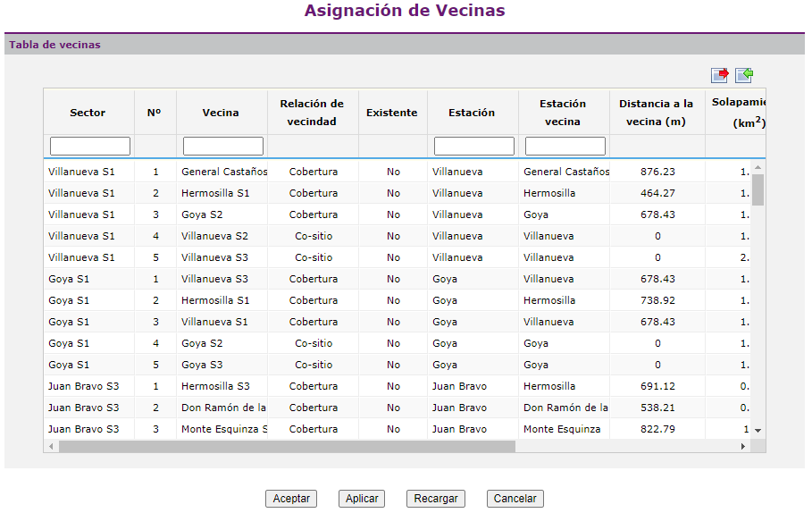Sort by the Sector column header
Viewport: 812px width, 513px height.
tap(88, 113)
